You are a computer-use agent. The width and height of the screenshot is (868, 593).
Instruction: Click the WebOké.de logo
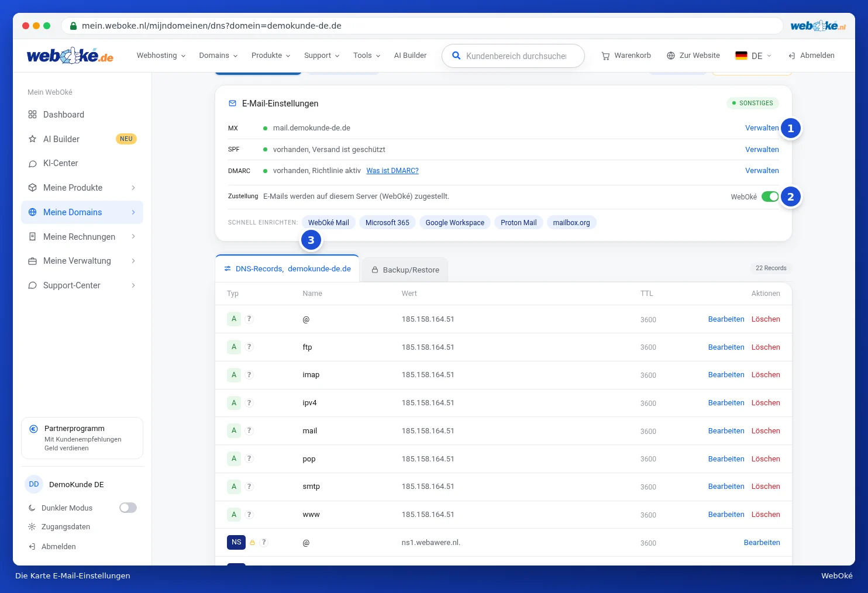[70, 56]
